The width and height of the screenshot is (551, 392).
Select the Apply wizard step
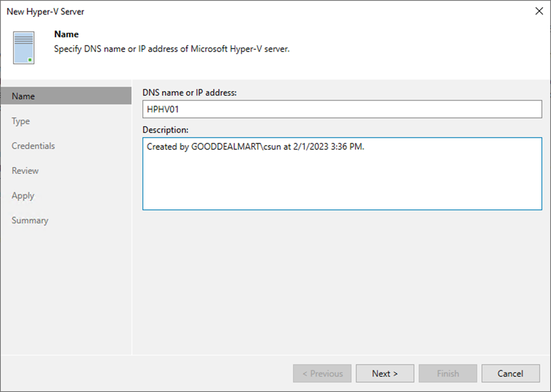(23, 195)
